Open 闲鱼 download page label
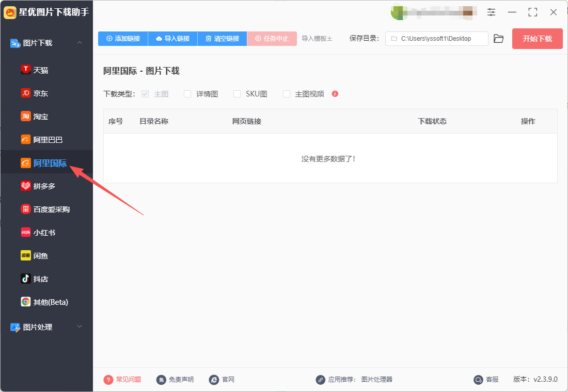Screen dimensions: 568x392 (41, 256)
